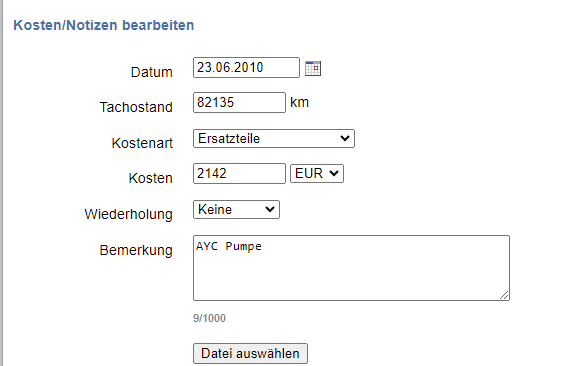Screen dimensions: 577x366
Task: Expand the Kostenart dropdown showing Ersatzteile
Action: pyautogui.click(x=274, y=138)
